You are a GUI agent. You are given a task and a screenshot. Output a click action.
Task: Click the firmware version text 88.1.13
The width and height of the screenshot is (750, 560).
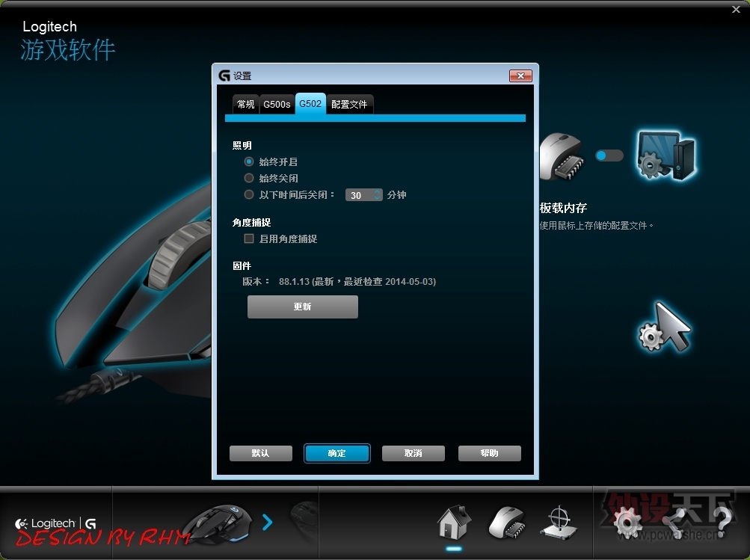294,282
